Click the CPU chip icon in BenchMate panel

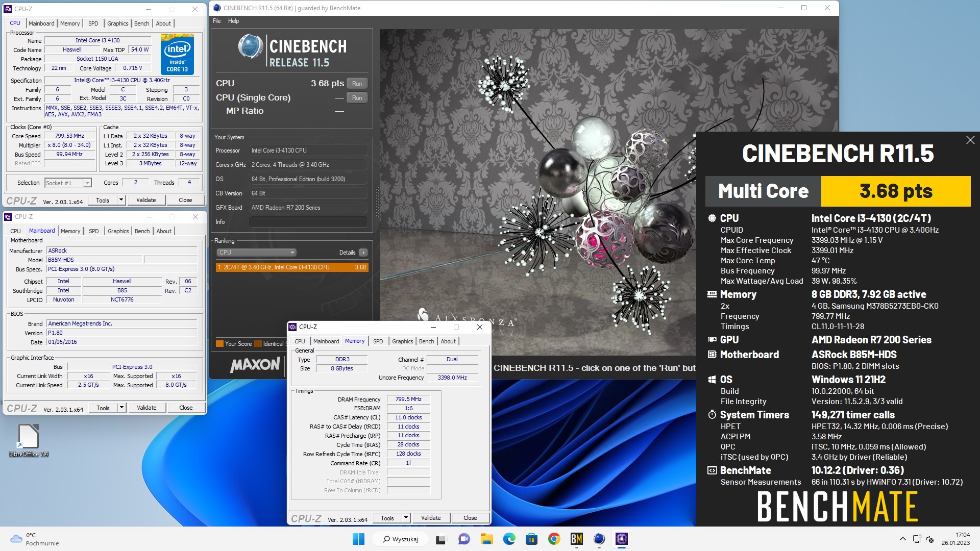coord(712,218)
